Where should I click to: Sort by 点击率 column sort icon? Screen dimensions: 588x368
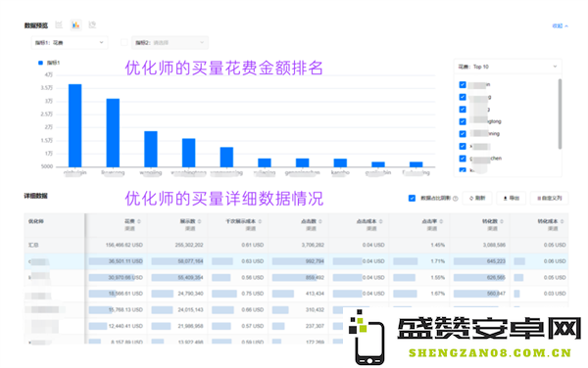pos(441,221)
